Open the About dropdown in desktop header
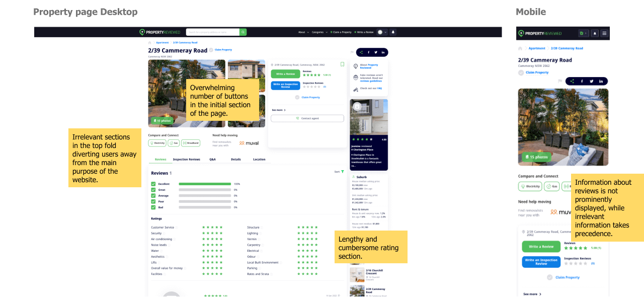 click(x=302, y=32)
